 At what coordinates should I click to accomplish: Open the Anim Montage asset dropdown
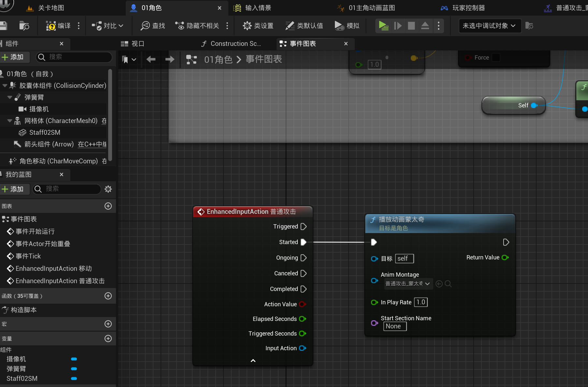point(408,284)
